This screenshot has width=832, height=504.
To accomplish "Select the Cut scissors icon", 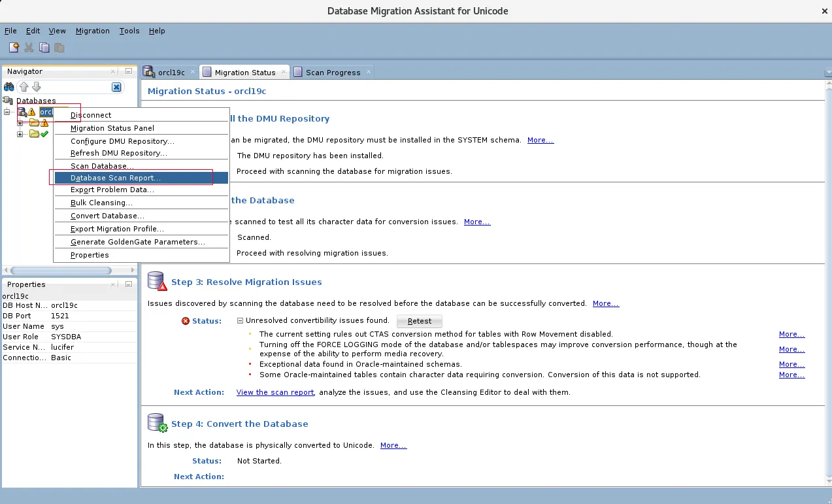I will click(28, 47).
